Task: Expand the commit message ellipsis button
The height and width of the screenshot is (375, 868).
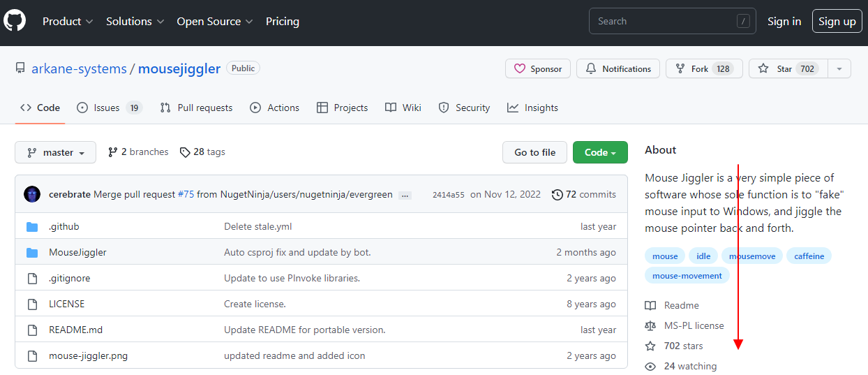Action: click(x=405, y=195)
